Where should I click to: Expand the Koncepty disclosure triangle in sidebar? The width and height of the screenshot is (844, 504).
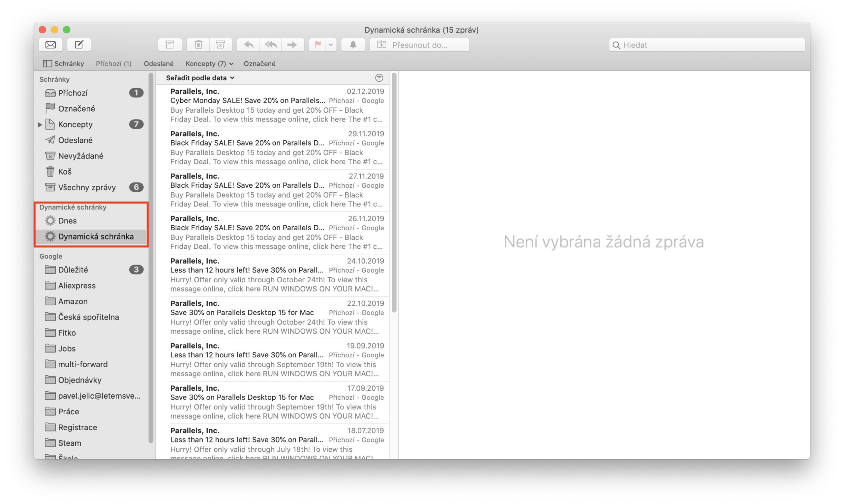point(40,124)
